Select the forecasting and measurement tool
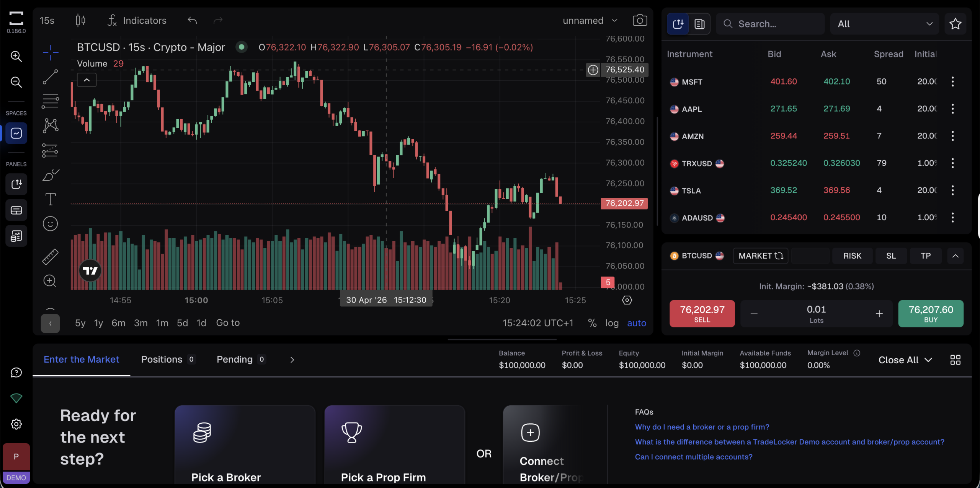This screenshot has height=488, width=980. coord(51,150)
